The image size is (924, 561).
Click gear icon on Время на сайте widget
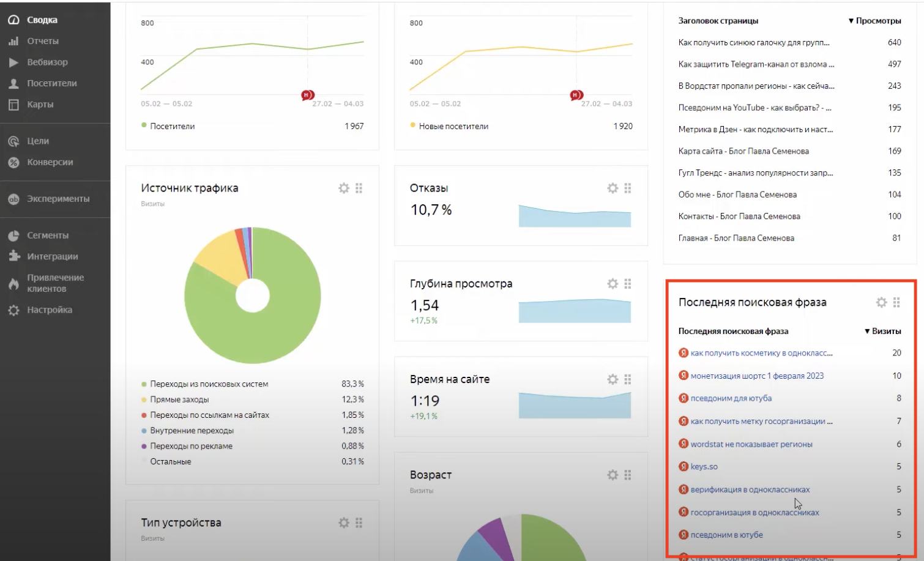pyautogui.click(x=613, y=379)
